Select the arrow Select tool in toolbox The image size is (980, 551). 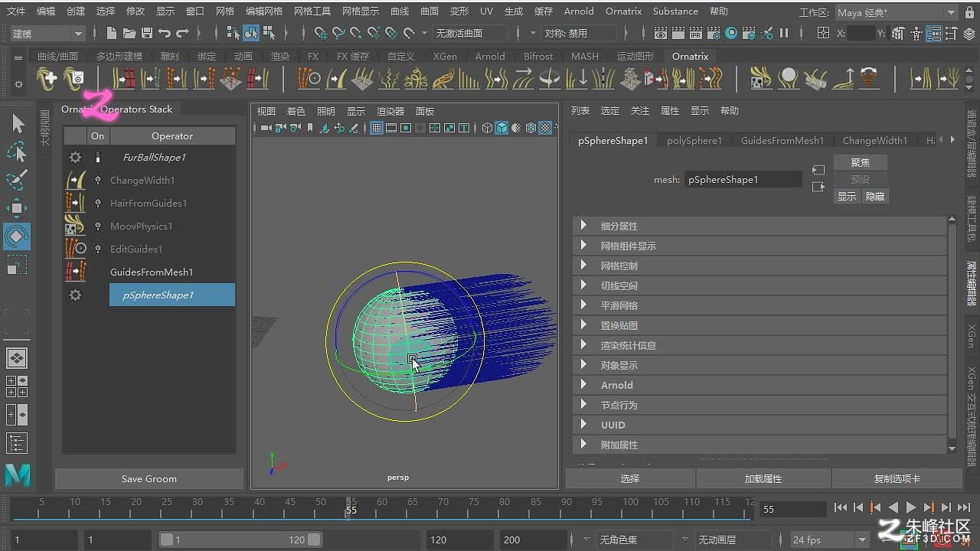(17, 124)
